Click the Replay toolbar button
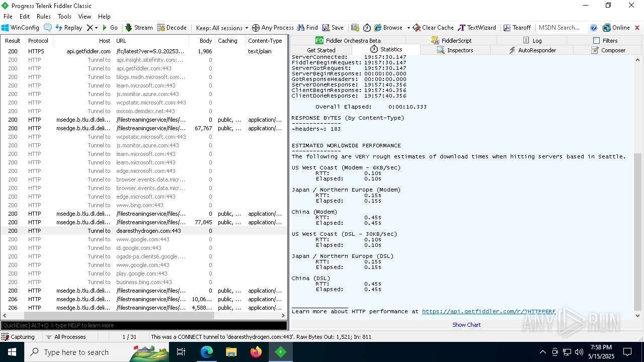Viewport: 644px width, 362px height. click(x=68, y=28)
